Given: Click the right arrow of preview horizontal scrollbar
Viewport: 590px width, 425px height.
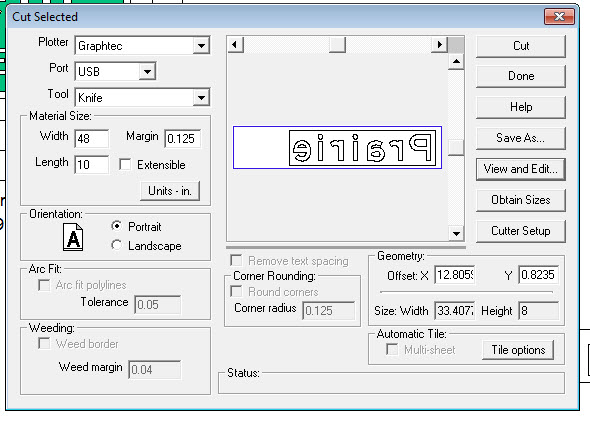Looking at the screenshot, I should [x=439, y=45].
